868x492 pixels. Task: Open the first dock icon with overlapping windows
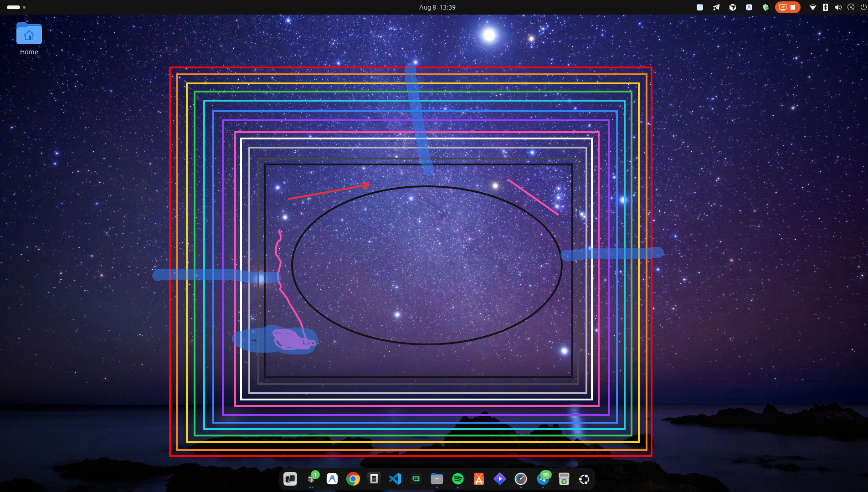[290, 479]
